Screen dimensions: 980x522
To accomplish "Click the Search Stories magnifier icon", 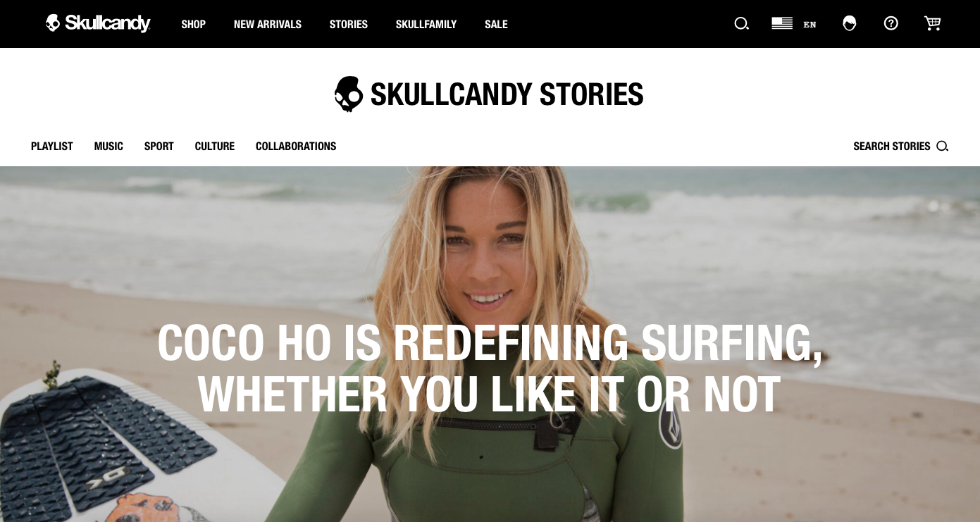I will [x=942, y=147].
